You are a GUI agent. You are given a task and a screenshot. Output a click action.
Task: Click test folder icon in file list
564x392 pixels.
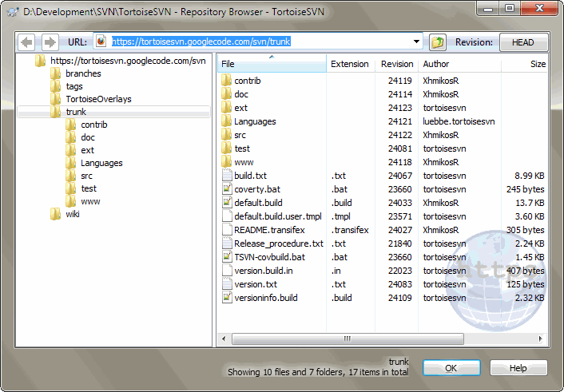click(226, 148)
